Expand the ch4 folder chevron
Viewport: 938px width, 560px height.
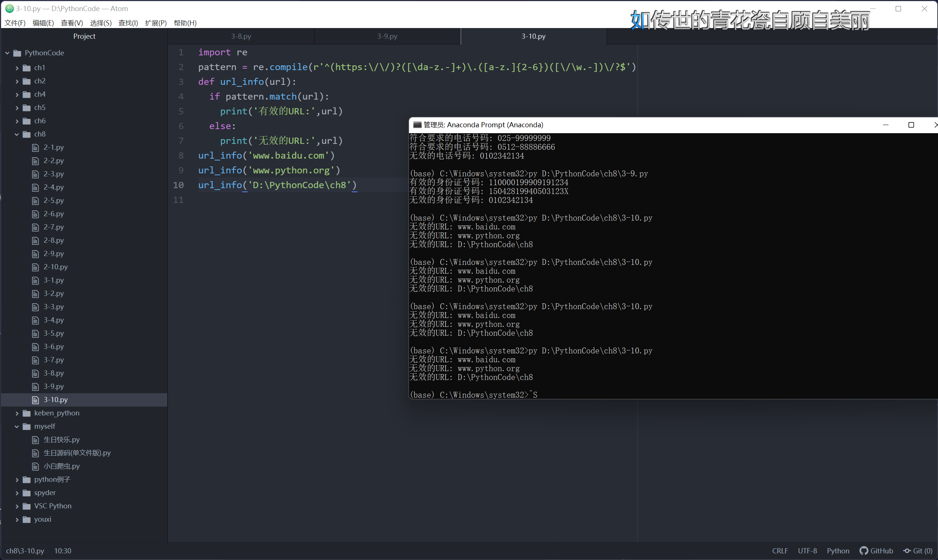17,95
